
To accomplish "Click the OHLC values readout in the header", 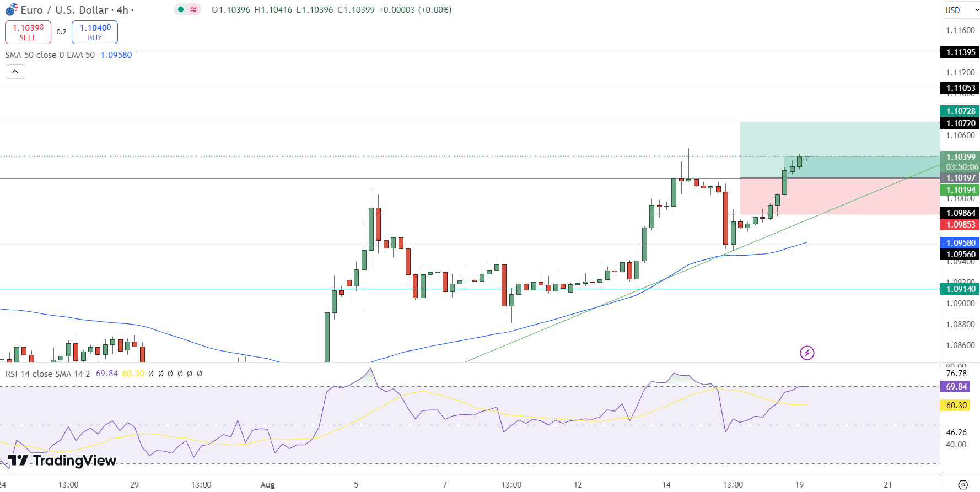I will pos(332,10).
